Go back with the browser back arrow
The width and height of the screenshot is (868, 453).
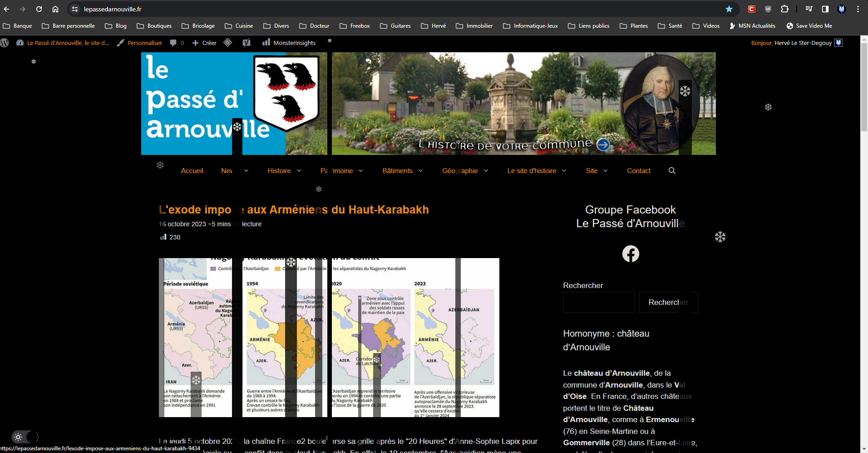tap(6, 9)
